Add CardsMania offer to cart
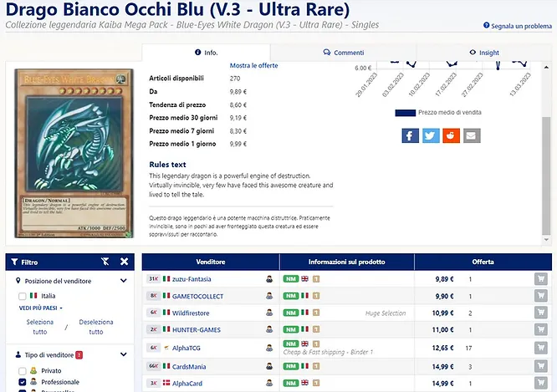Image resolution: width=557 pixels, height=392 pixels. pyautogui.click(x=540, y=366)
